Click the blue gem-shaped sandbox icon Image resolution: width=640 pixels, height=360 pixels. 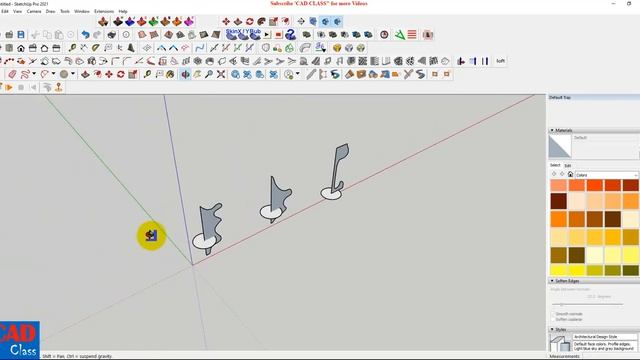[130, 22]
